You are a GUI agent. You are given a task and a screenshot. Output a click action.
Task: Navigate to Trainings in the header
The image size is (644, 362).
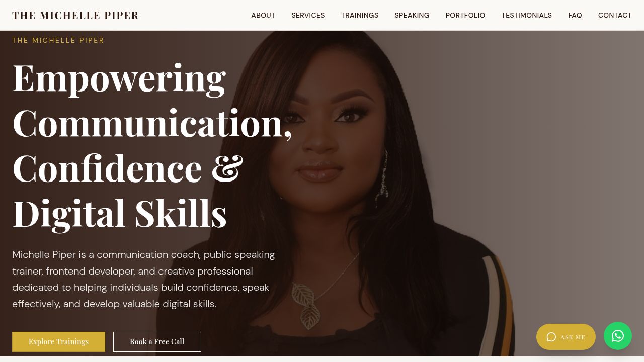click(x=360, y=15)
